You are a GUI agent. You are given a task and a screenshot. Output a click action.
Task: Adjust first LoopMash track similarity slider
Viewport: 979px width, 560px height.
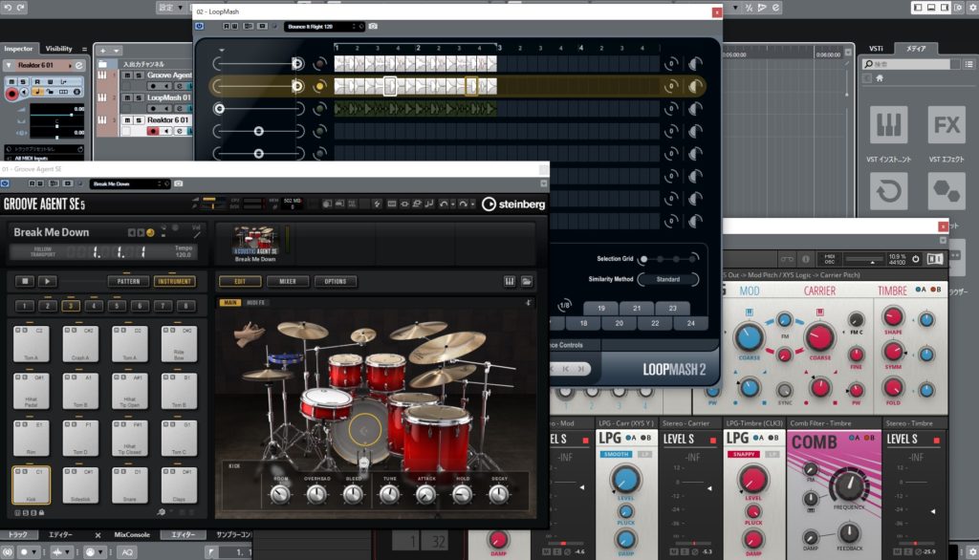pyautogui.click(x=257, y=64)
